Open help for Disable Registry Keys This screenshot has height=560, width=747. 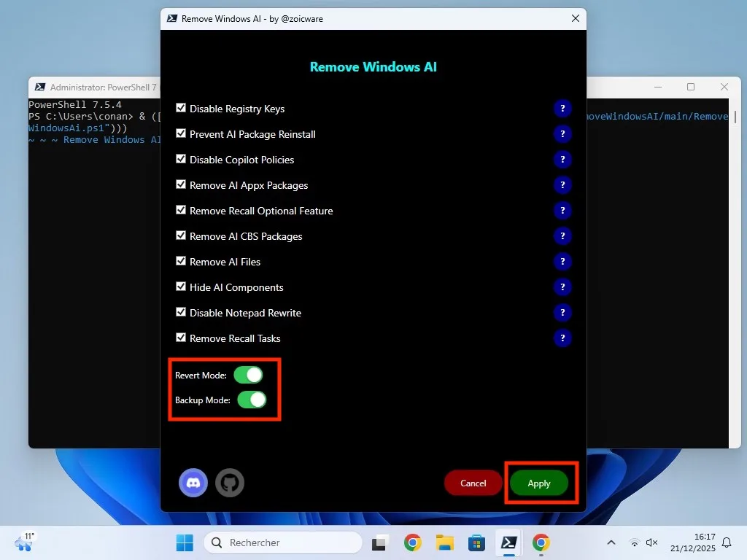[562, 109]
